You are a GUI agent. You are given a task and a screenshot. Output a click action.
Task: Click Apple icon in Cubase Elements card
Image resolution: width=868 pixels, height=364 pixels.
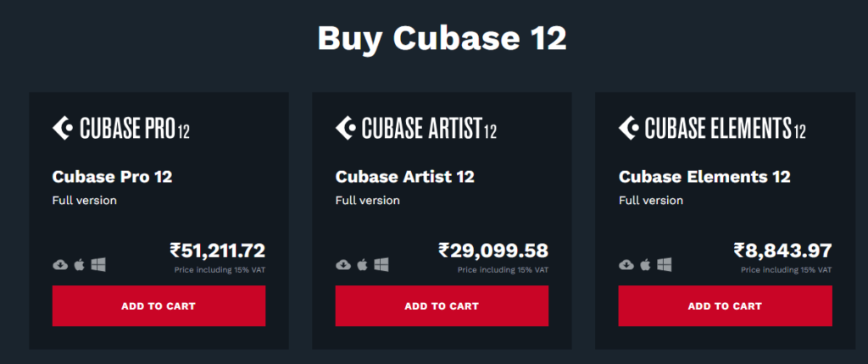[646, 265]
